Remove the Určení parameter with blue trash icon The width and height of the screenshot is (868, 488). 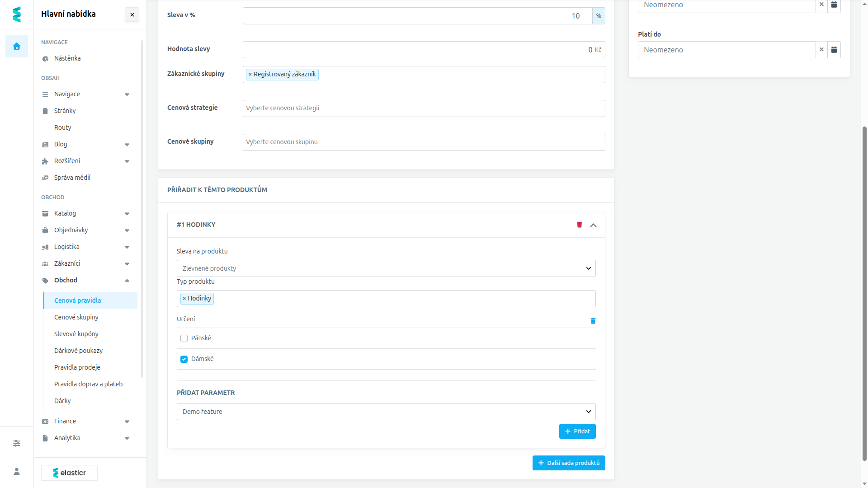[x=593, y=321]
